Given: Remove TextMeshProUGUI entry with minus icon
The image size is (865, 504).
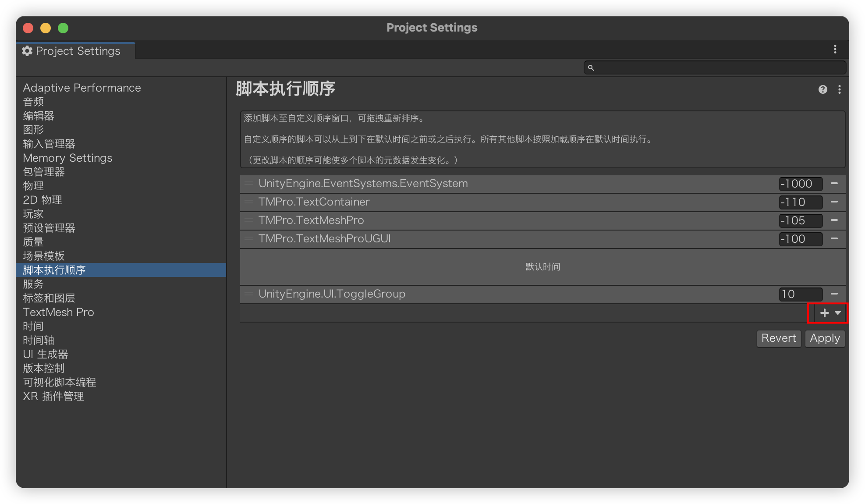Looking at the screenshot, I should pos(834,239).
